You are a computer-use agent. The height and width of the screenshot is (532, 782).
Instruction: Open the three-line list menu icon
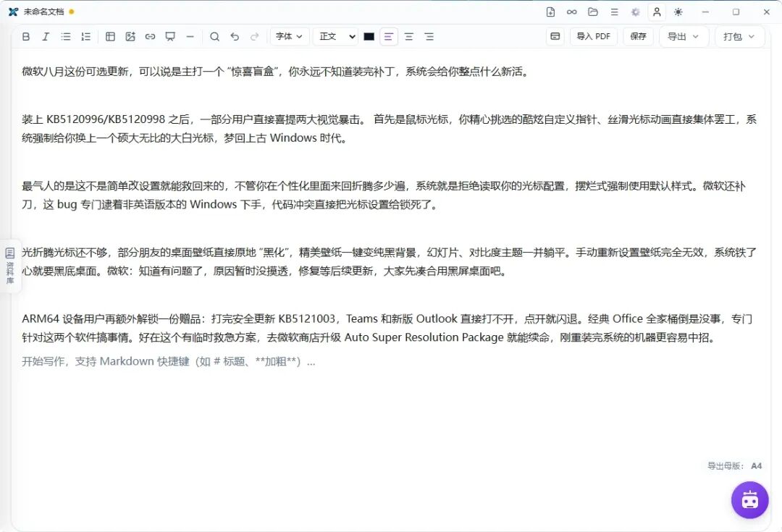click(x=615, y=12)
